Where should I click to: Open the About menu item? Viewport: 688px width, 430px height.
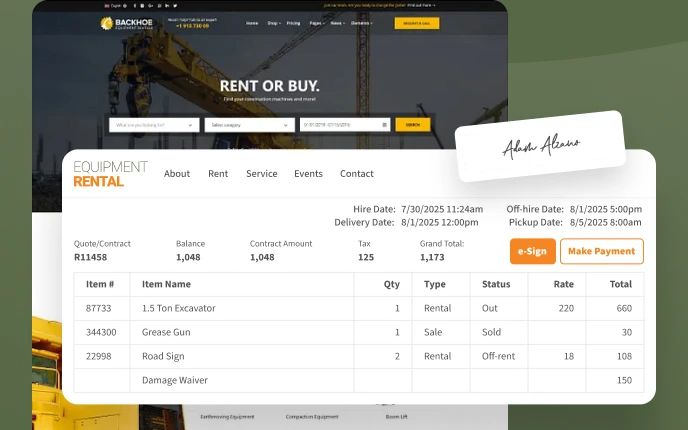177,174
